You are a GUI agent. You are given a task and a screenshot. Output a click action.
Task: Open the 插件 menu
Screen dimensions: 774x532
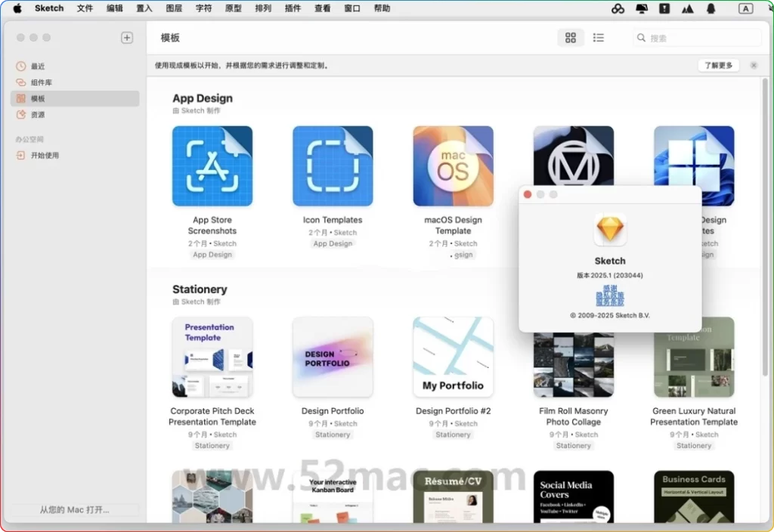click(x=293, y=8)
